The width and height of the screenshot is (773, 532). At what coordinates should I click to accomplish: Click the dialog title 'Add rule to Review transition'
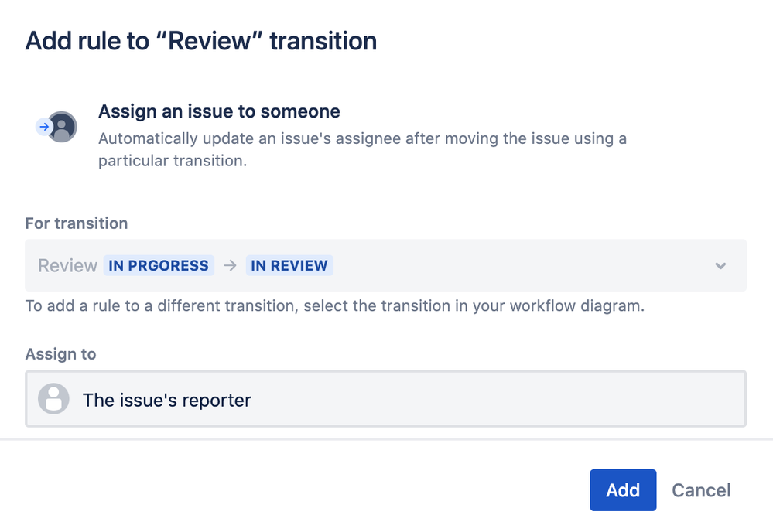pyautogui.click(x=200, y=40)
